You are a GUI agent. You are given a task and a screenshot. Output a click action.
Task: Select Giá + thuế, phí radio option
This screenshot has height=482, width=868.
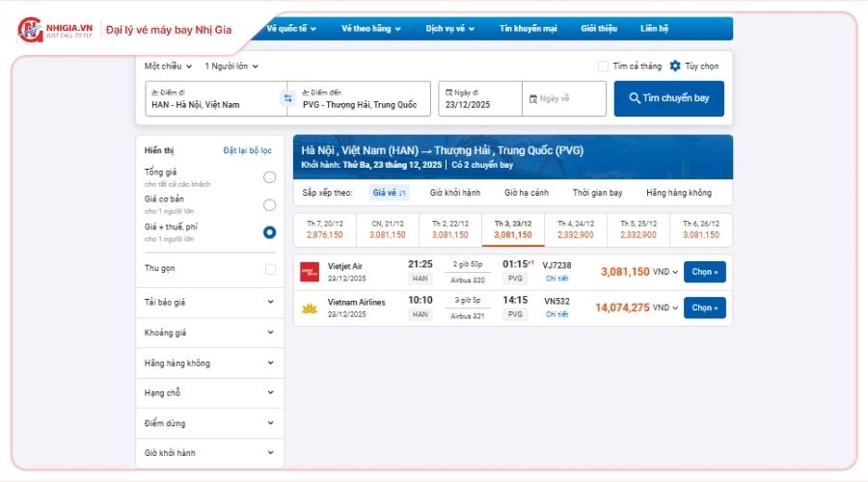point(270,232)
